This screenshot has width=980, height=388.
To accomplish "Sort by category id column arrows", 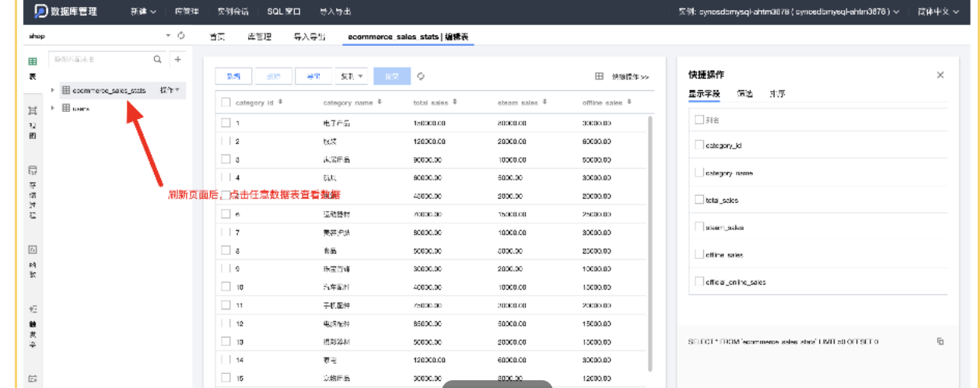I will click(x=280, y=102).
